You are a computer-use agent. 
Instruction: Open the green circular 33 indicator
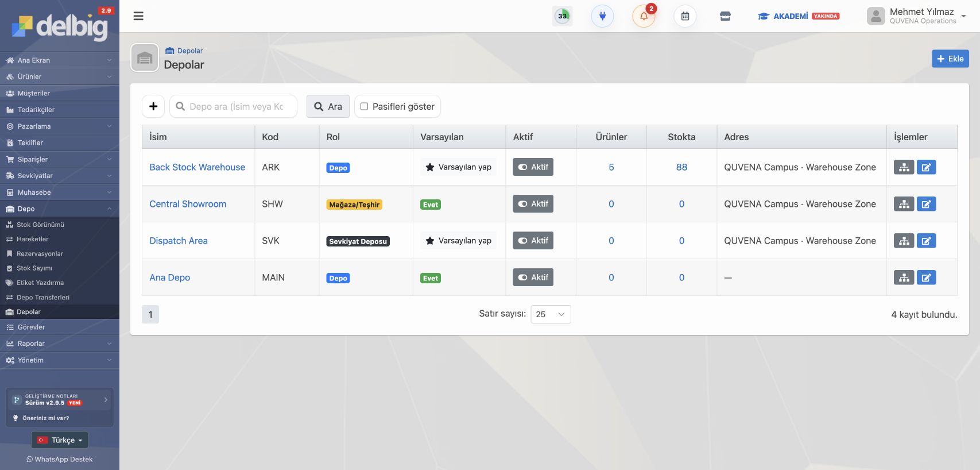563,16
